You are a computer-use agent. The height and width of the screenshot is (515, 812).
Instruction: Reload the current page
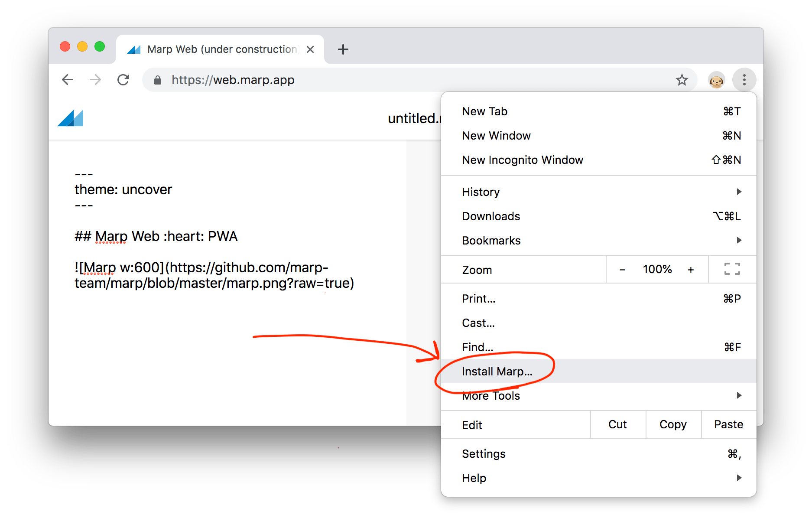click(123, 80)
